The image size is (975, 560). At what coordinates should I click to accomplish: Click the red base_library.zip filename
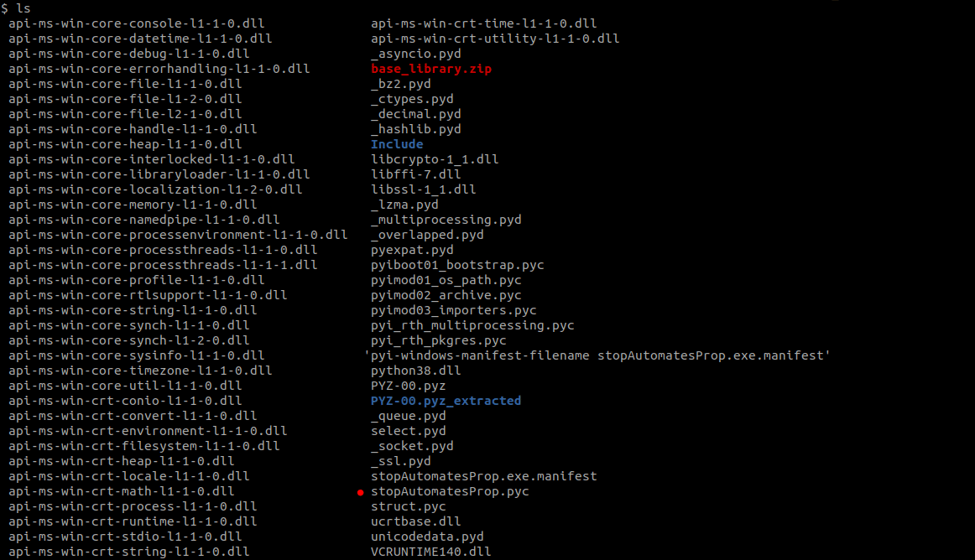pos(431,69)
